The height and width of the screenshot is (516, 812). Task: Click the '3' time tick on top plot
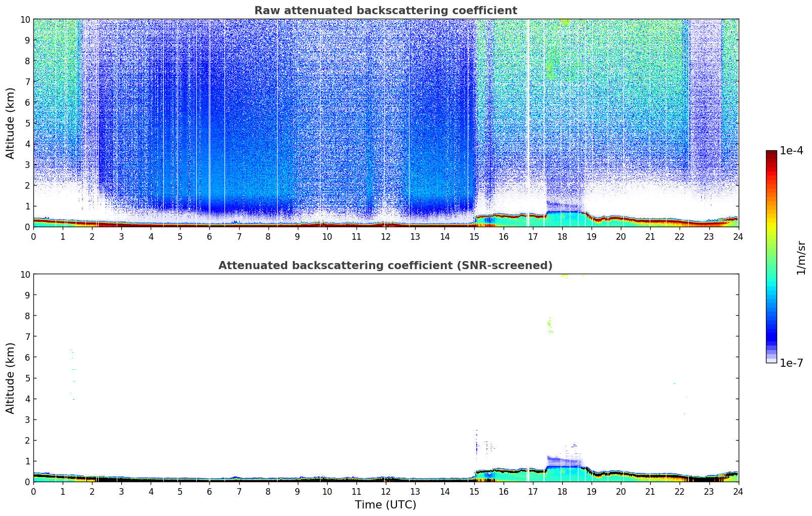tap(121, 236)
